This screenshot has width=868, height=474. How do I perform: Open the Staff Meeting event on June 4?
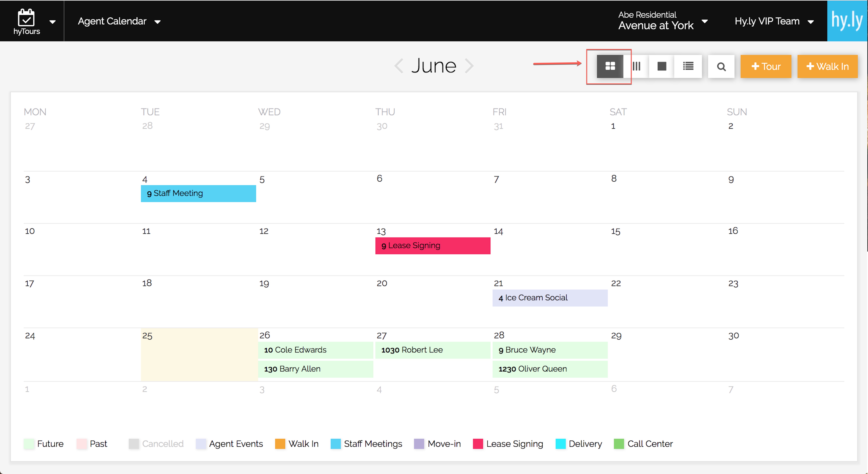point(198,193)
